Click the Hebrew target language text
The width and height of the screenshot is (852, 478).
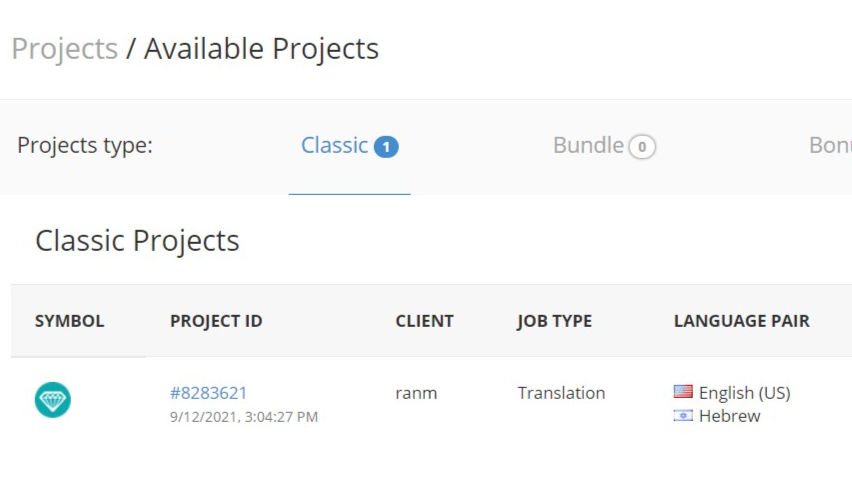coord(729,416)
